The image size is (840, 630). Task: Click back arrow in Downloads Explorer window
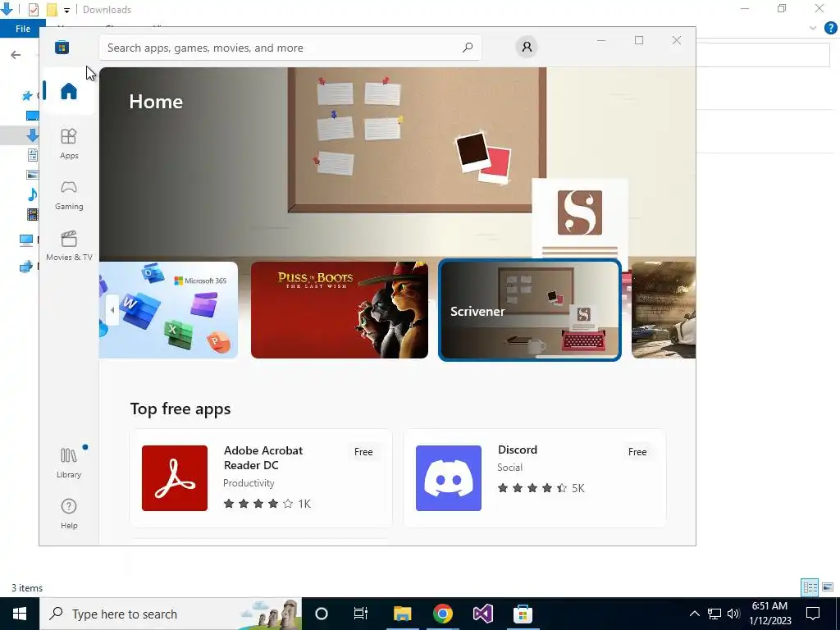tap(16, 55)
